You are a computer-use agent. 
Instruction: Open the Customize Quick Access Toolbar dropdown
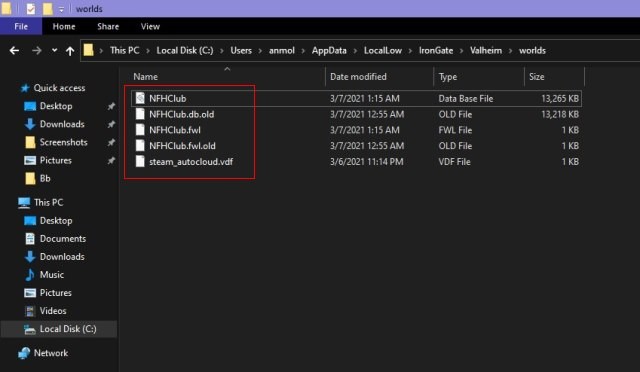pos(61,9)
